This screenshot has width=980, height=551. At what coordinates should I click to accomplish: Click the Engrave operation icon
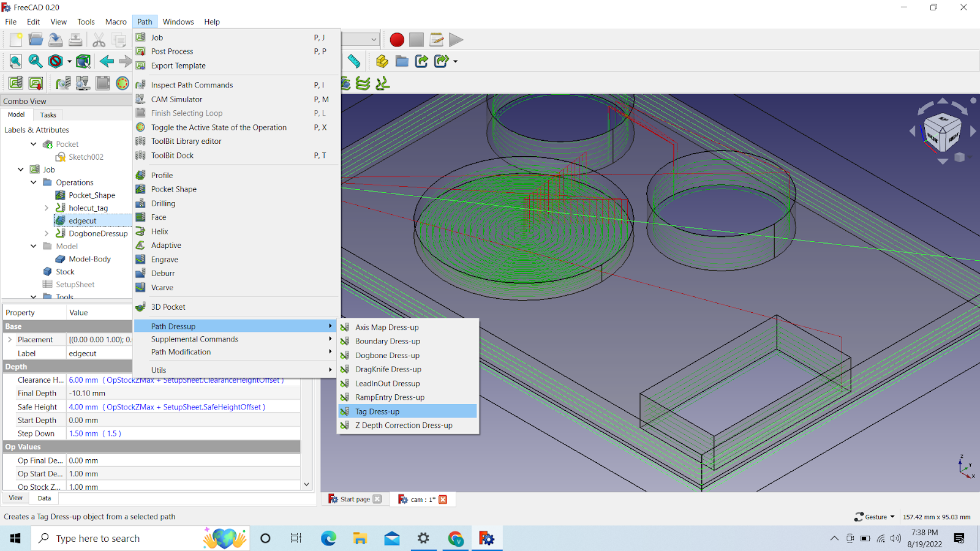tap(140, 260)
